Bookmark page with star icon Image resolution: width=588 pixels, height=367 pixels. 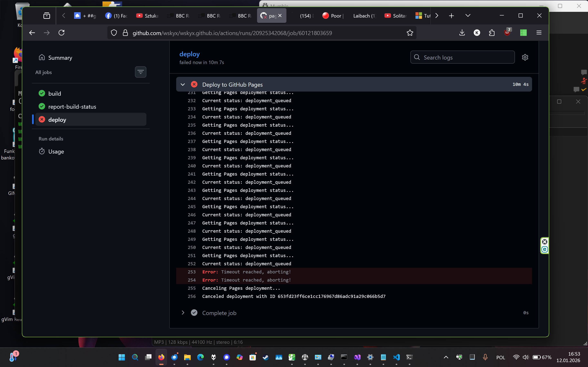tap(410, 33)
